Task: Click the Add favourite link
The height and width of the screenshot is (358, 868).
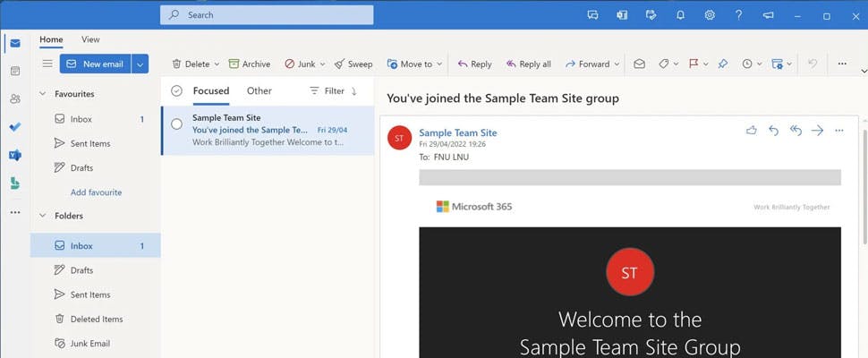Action: pyautogui.click(x=96, y=192)
